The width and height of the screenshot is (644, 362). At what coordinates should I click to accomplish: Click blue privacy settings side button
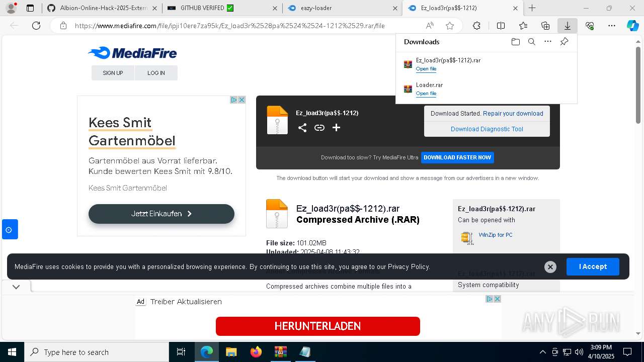click(x=10, y=229)
